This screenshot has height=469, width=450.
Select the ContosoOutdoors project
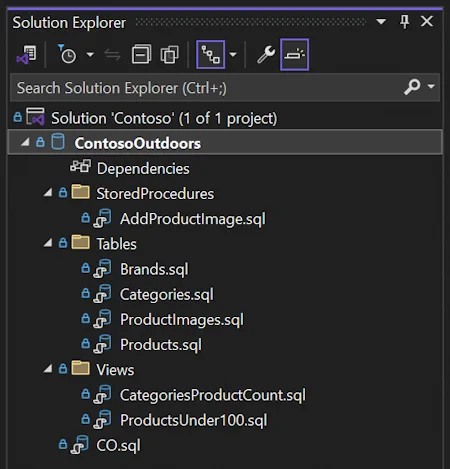pyautogui.click(x=225, y=143)
